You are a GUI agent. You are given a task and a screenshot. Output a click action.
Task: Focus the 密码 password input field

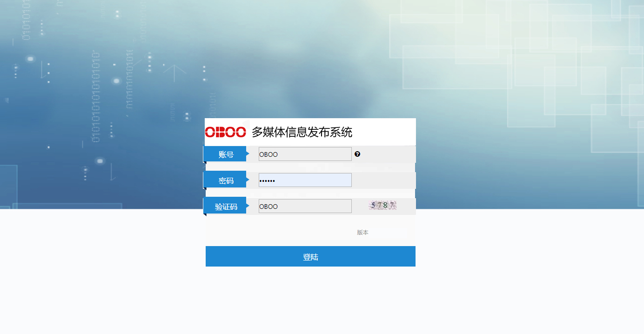[305, 180]
